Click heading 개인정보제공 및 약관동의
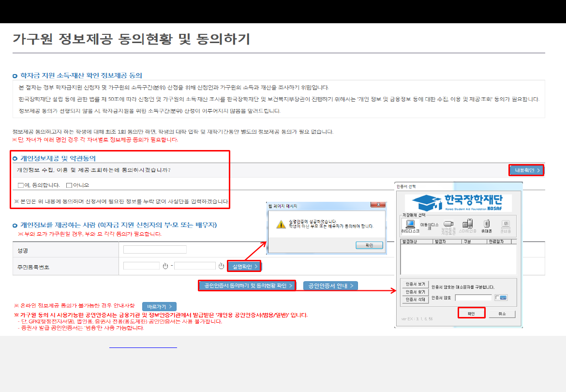 58,158
